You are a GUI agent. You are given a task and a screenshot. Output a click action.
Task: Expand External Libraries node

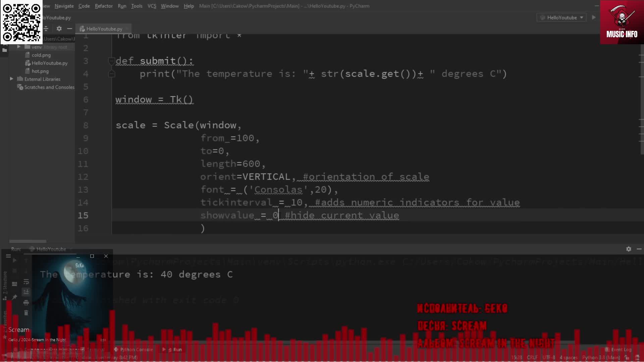tap(11, 79)
